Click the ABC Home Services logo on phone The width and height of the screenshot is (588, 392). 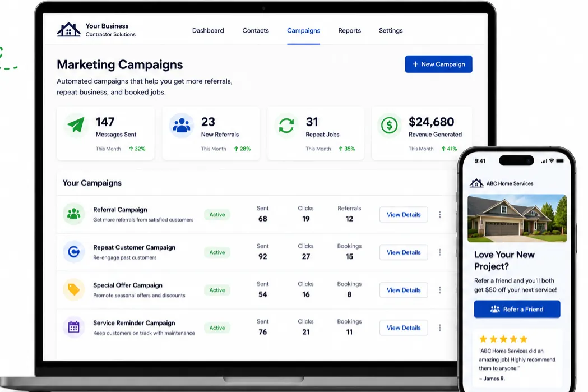476,183
